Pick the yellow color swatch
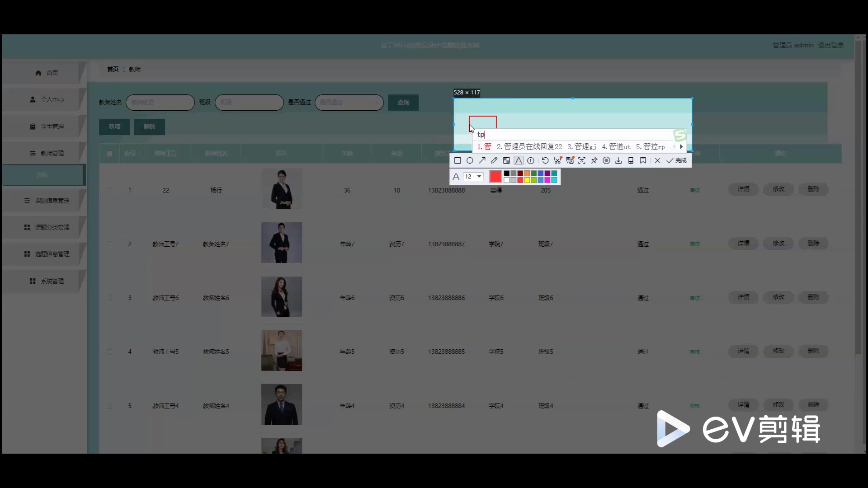The image size is (868, 488). [x=527, y=180]
